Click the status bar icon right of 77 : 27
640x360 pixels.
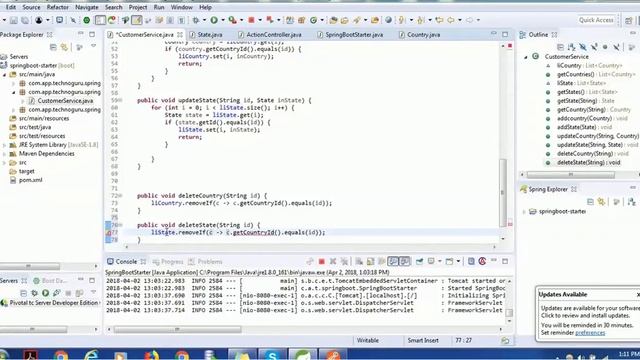click(505, 340)
